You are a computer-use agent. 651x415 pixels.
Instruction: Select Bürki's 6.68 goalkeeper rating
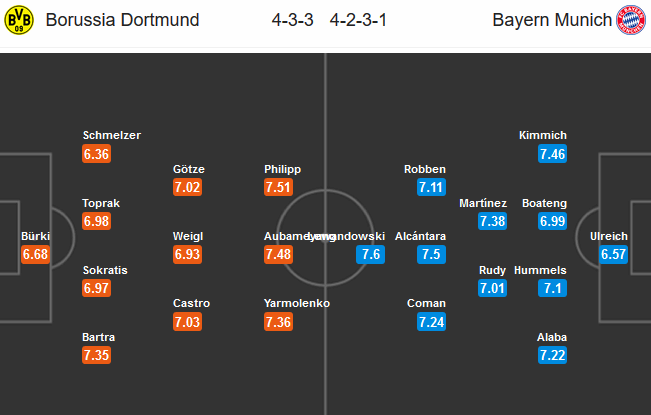point(35,254)
